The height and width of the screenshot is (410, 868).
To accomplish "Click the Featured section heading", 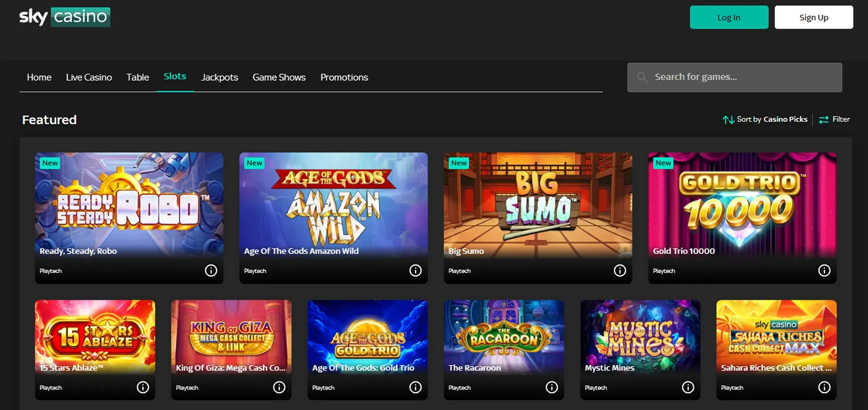I will [x=49, y=120].
